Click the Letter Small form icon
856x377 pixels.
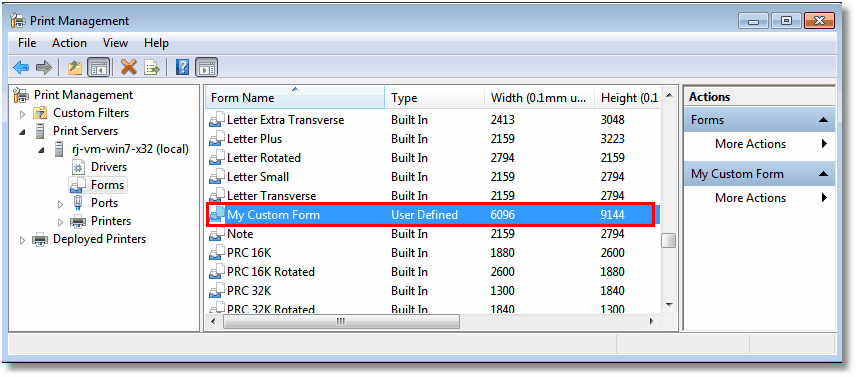pos(217,177)
